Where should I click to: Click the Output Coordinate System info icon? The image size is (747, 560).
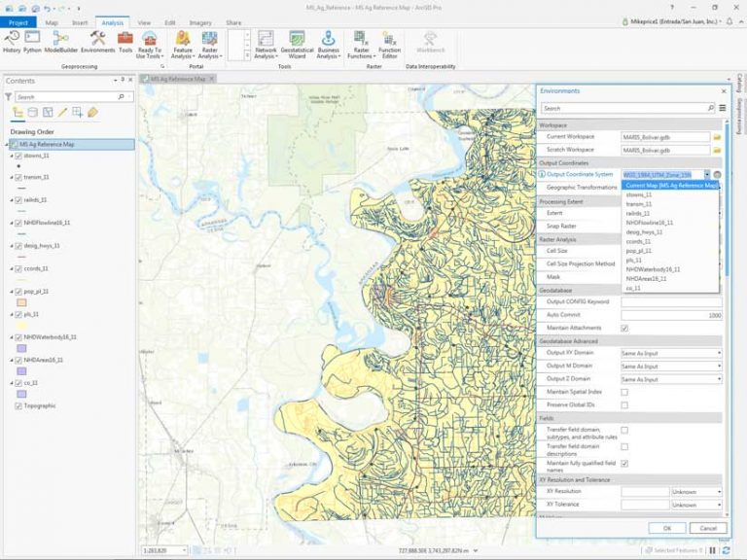542,174
